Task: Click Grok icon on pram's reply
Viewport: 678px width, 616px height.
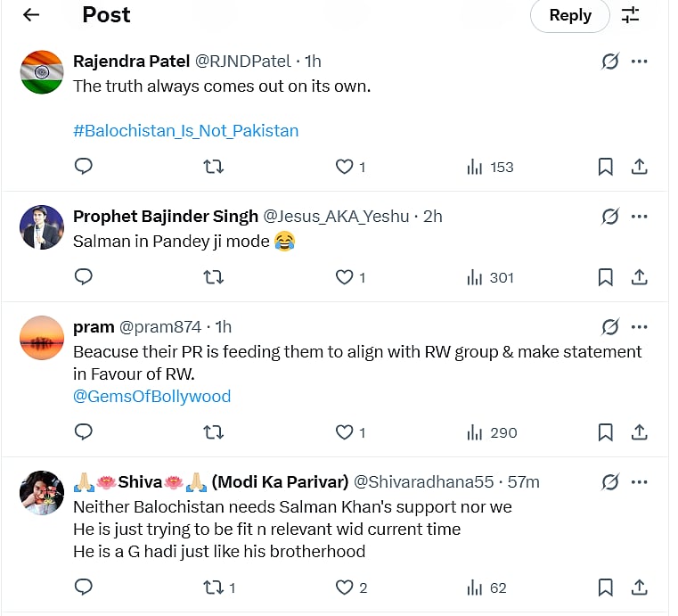Action: point(610,326)
